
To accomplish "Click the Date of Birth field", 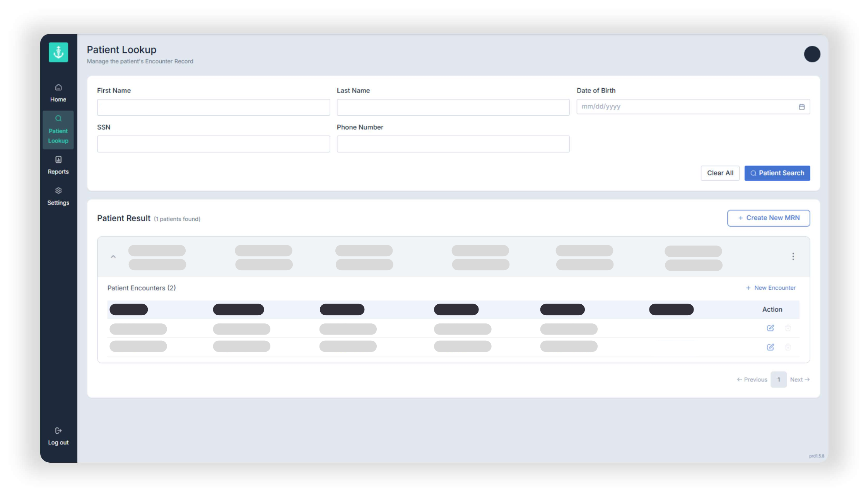I will (693, 106).
